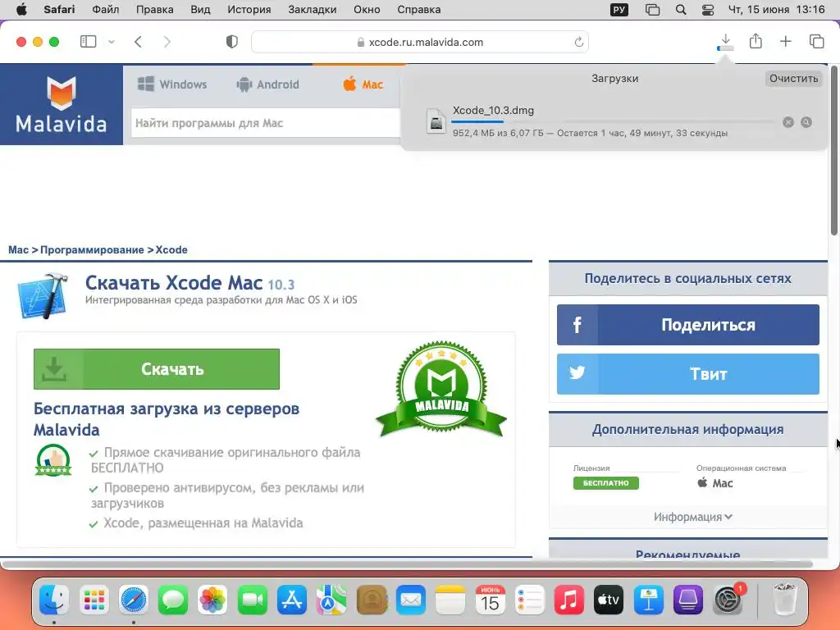Click the horizontal scrollbar at page bottom

(407, 564)
